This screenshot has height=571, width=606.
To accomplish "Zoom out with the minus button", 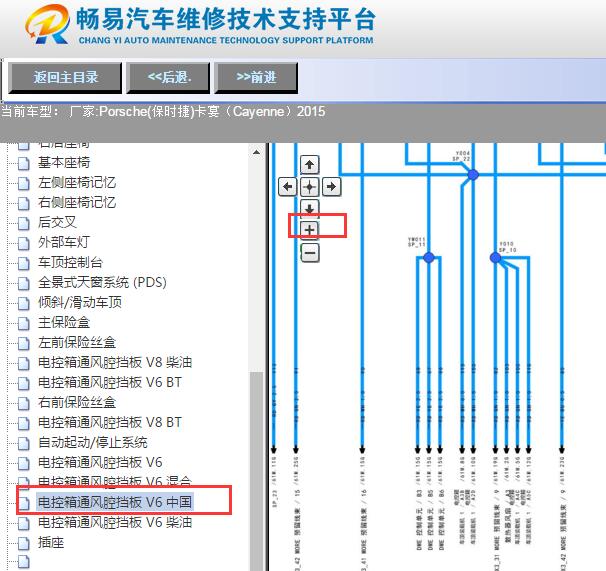I will [x=310, y=253].
